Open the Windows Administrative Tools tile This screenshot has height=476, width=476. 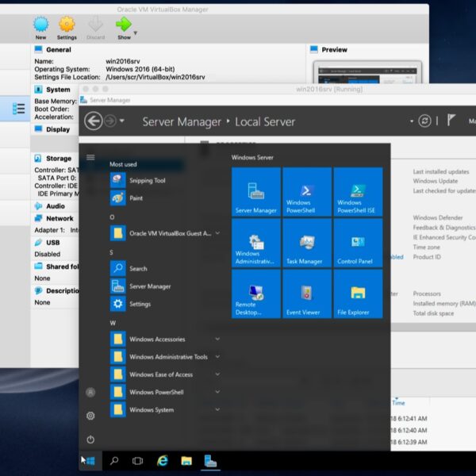point(256,243)
